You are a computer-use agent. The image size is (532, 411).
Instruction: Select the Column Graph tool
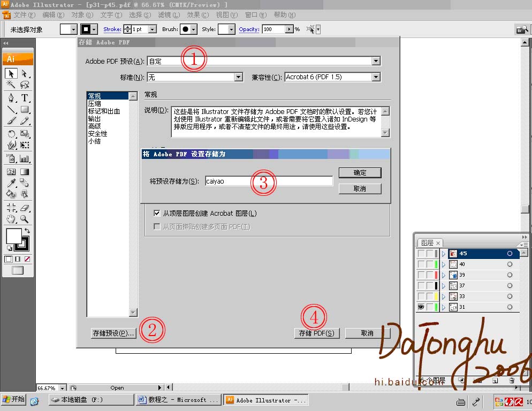click(25, 158)
